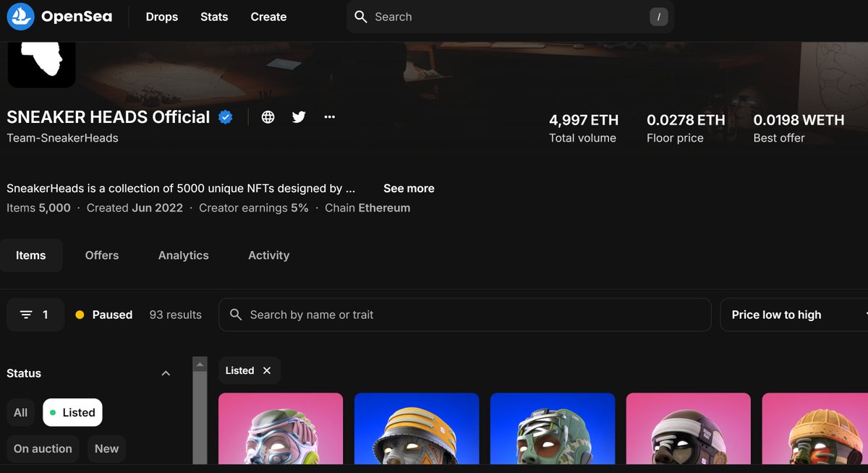Image resolution: width=868 pixels, height=473 pixels.
Task: Switch to the Analytics tab
Action: point(184,255)
